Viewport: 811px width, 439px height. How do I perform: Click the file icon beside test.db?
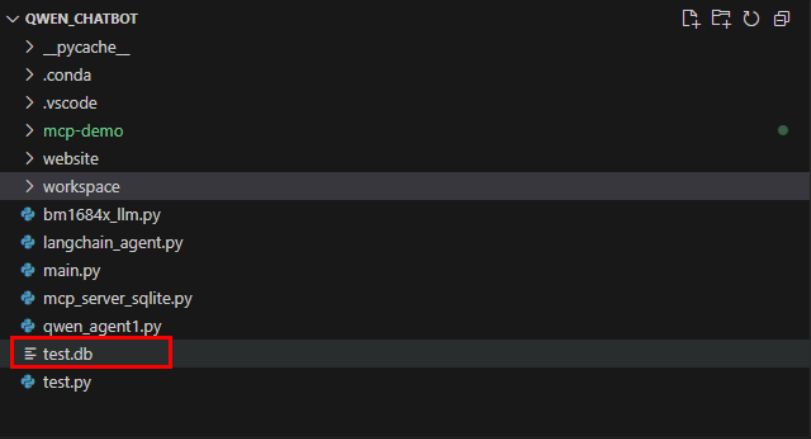point(30,354)
